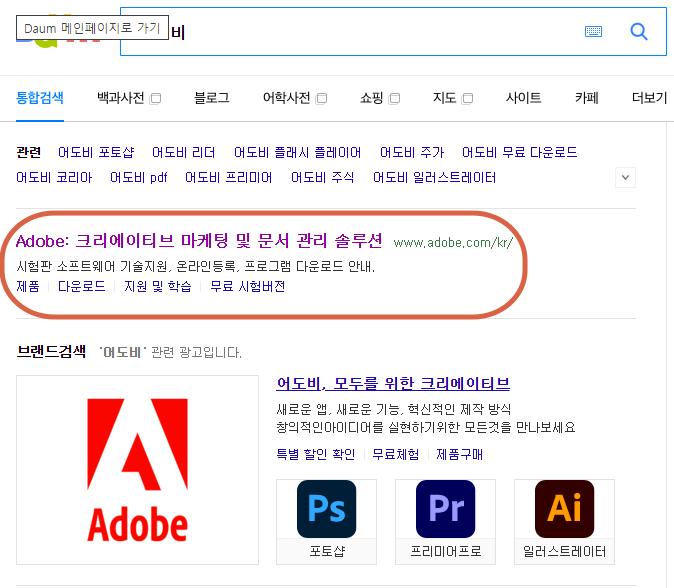Image resolution: width=674 pixels, height=588 pixels.
Task: Click the 브랜드검색 section heading
Action: pos(51,352)
